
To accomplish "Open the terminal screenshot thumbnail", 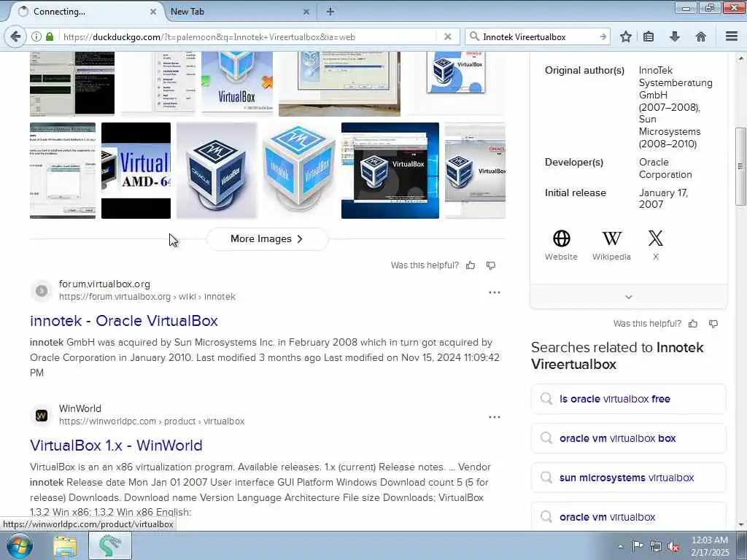I will [72, 83].
